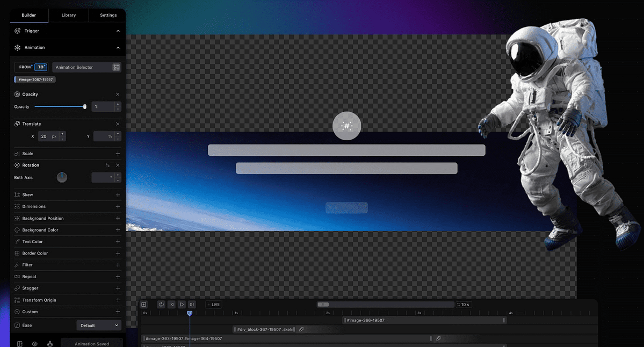Click the play icon in the timeline toolbar

pos(182,305)
